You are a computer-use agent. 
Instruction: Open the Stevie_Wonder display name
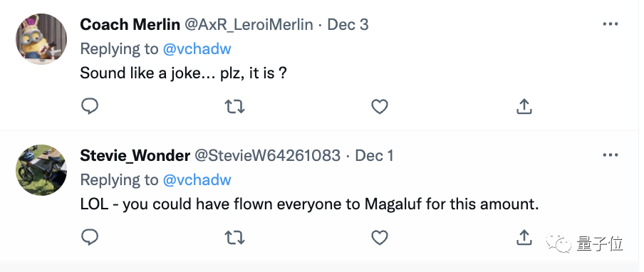[135, 155]
